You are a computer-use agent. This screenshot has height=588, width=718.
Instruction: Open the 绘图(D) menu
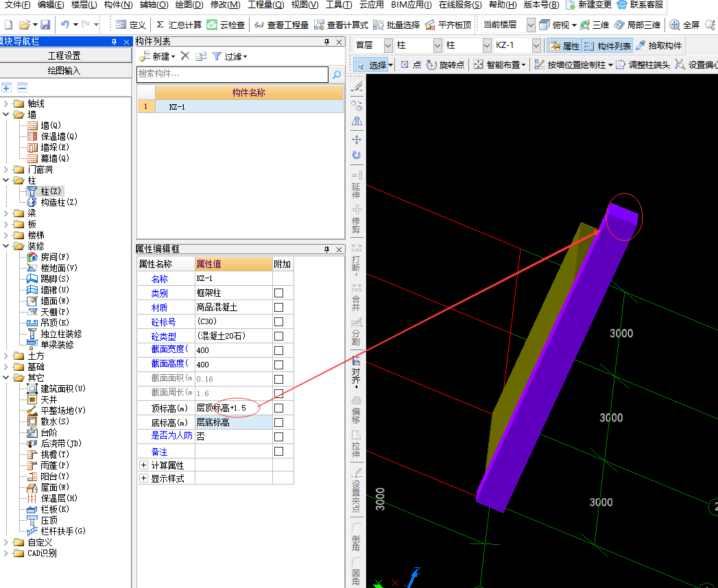click(189, 5)
